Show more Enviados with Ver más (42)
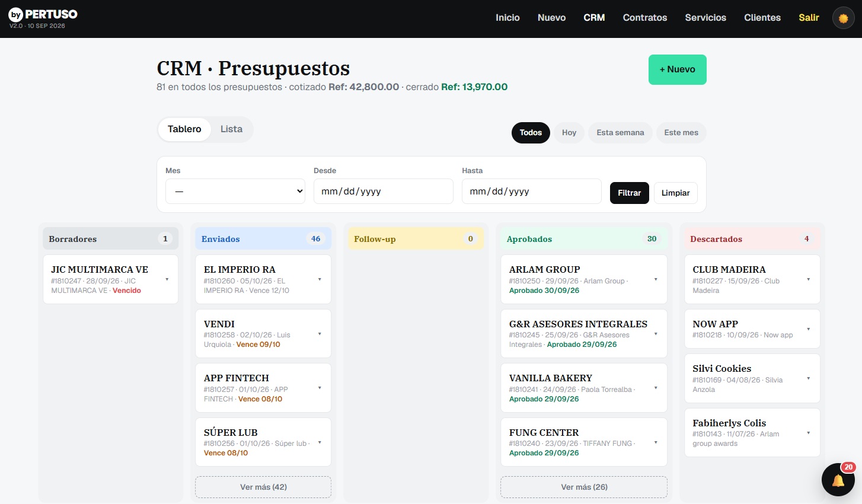Image resolution: width=862 pixels, height=504 pixels. pos(263,487)
